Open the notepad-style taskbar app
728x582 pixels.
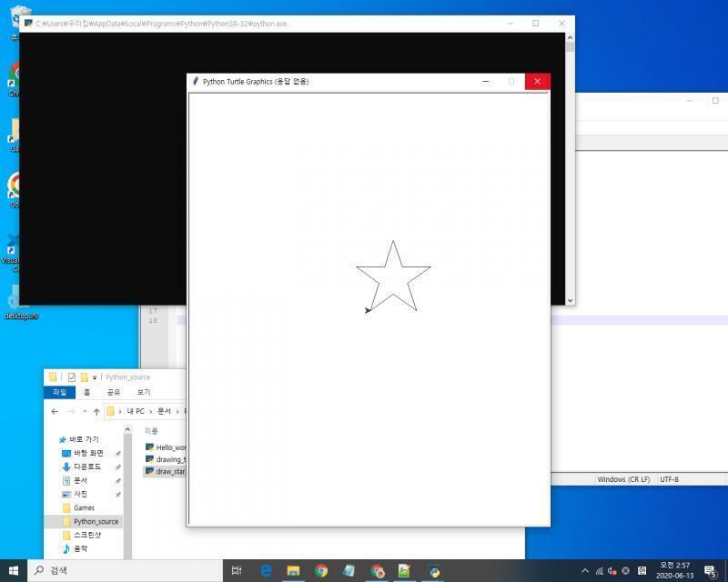(x=349, y=570)
